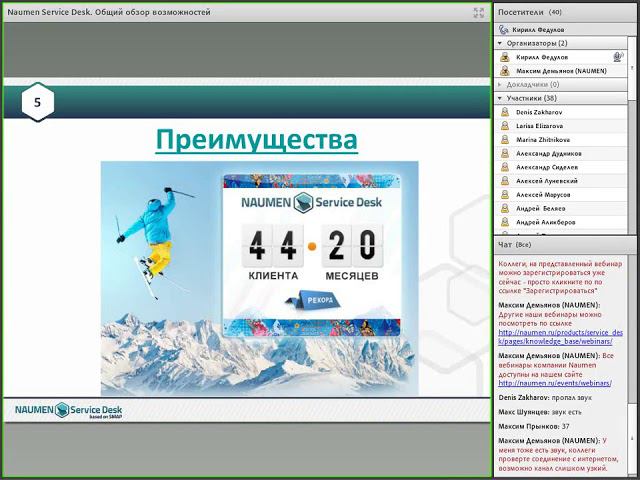Click the chat pod vertical scrollbar
640x480 pixels.
point(632,366)
